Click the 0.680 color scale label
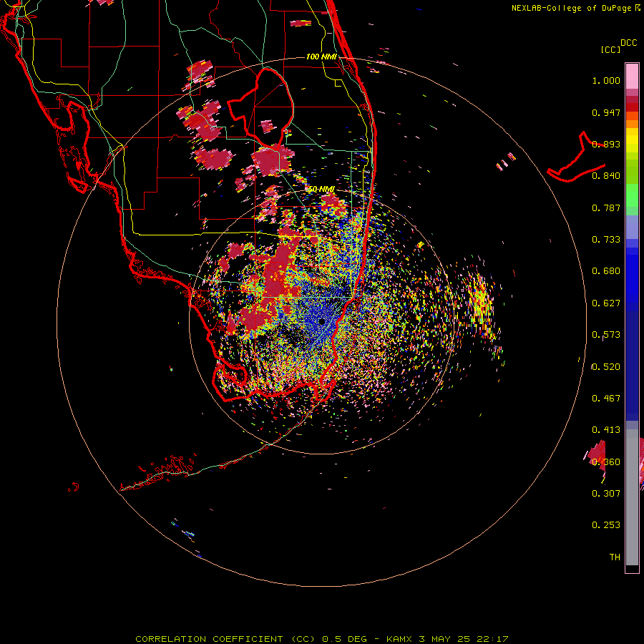The image size is (644, 644). [x=606, y=271]
